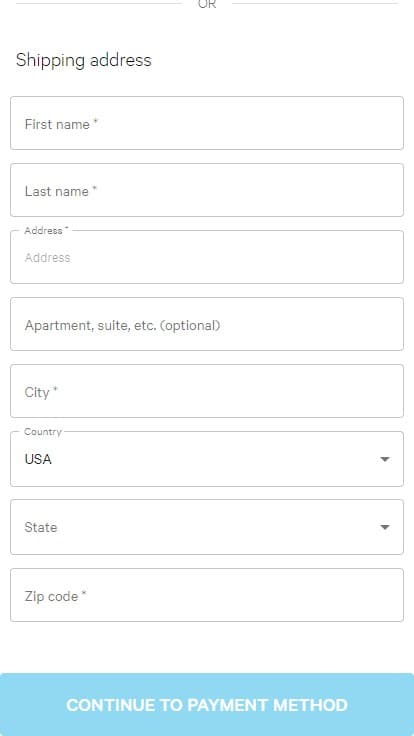Click the 'Zip code *' placeholder label
Screen dimensions: 414x736
point(55,596)
